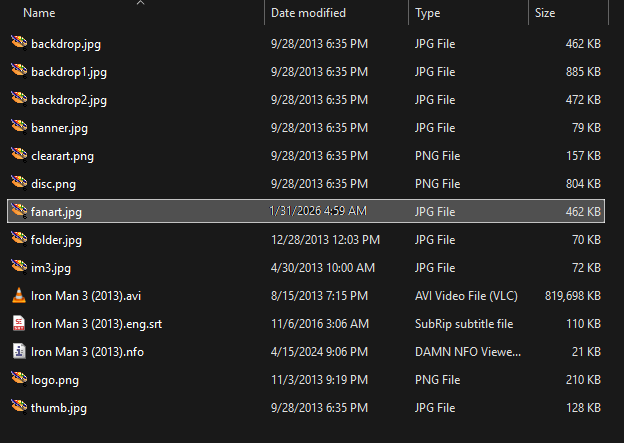Click the backdrop.jpg file icon

(19, 43)
